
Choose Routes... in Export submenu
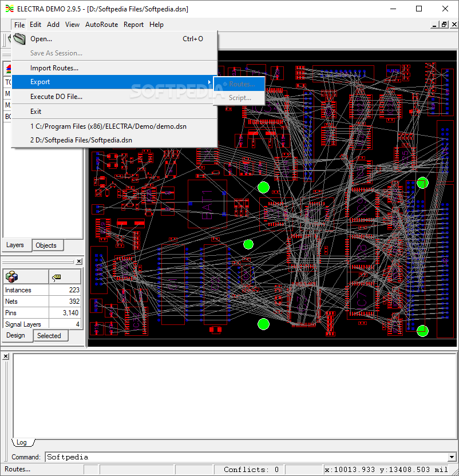[x=239, y=84]
